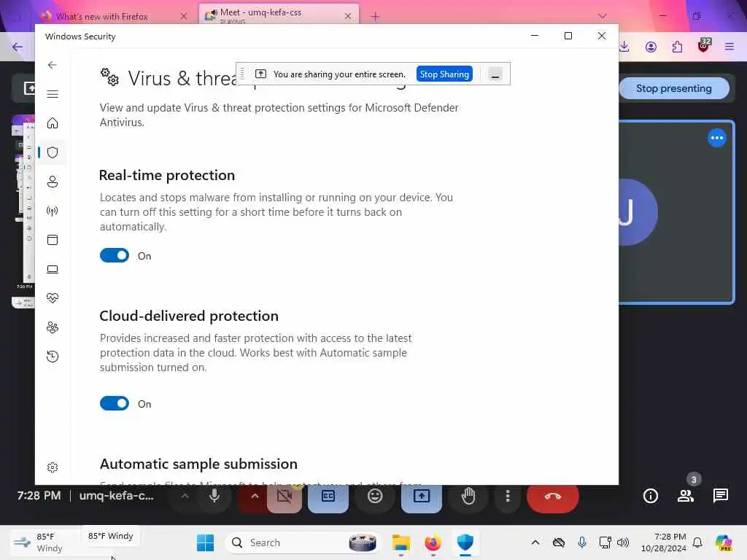Open Copilot preview icon in taskbar
Viewport: 747px width, 560px height.
click(x=724, y=542)
